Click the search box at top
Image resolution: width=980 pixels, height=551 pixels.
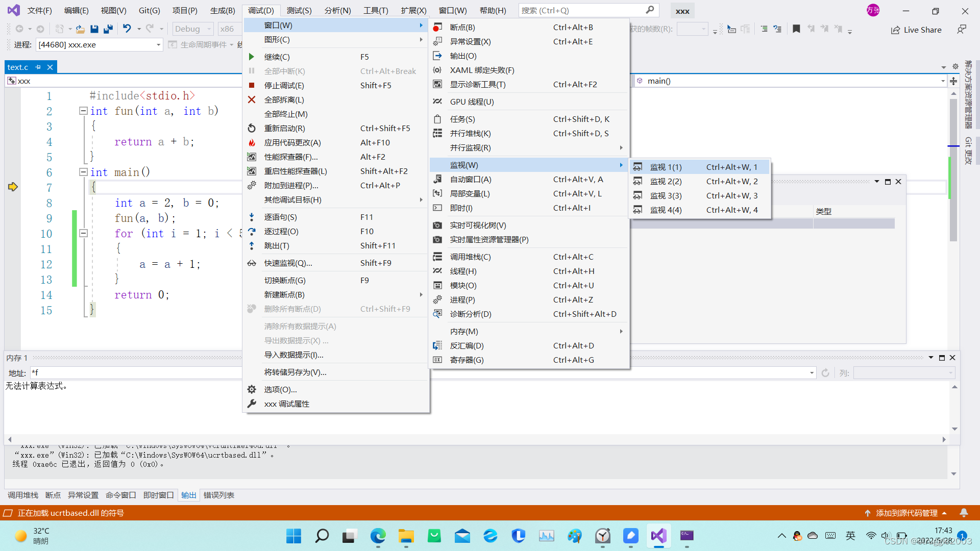click(589, 10)
